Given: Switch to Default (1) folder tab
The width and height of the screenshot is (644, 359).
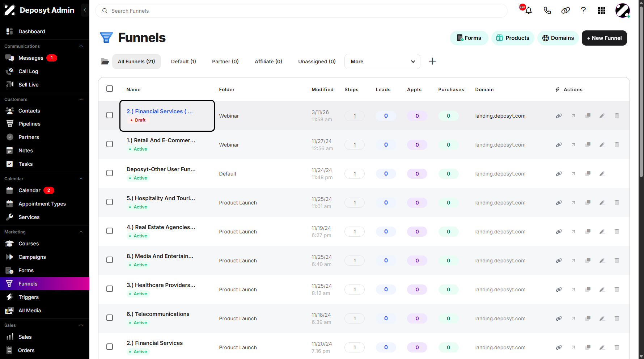Looking at the screenshot, I should tap(183, 62).
